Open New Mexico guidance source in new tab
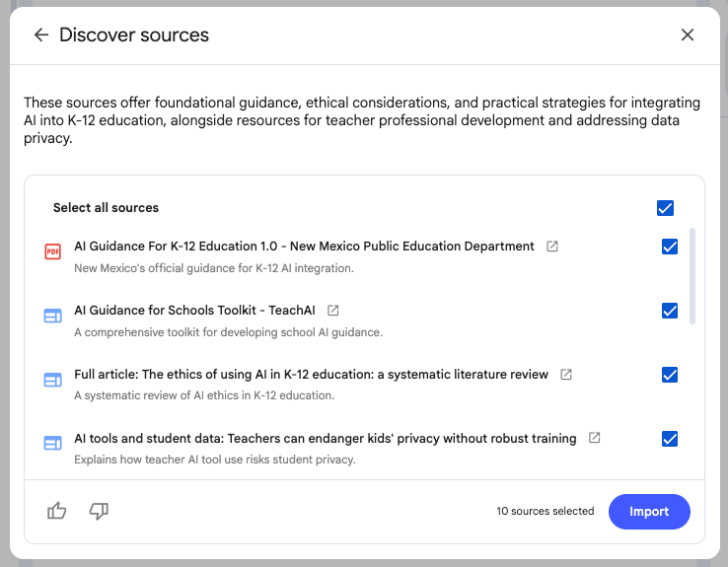Viewport: 728px width, 567px height. point(552,247)
